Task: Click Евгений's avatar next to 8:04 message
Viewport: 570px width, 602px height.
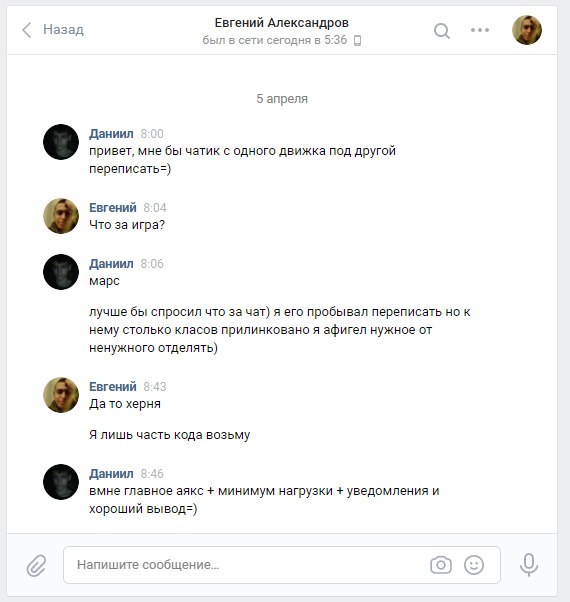Action: 61,216
